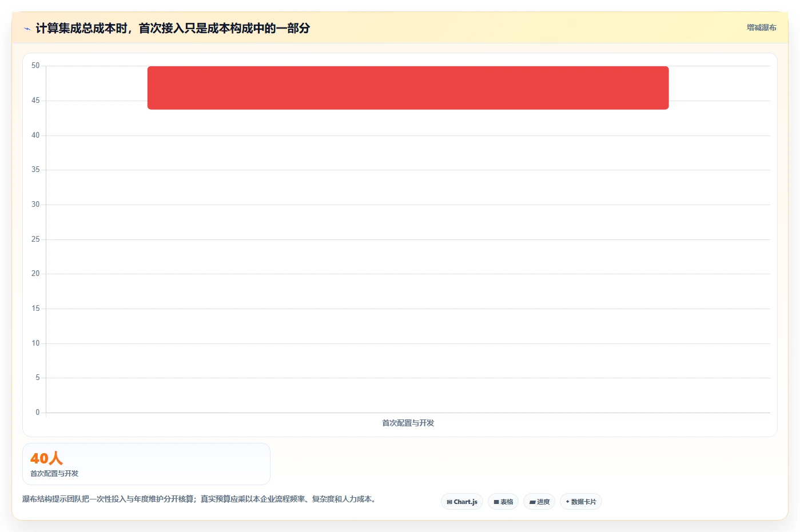Click the y-axis value 50
Viewport: 800px width, 532px height.
[35, 66]
